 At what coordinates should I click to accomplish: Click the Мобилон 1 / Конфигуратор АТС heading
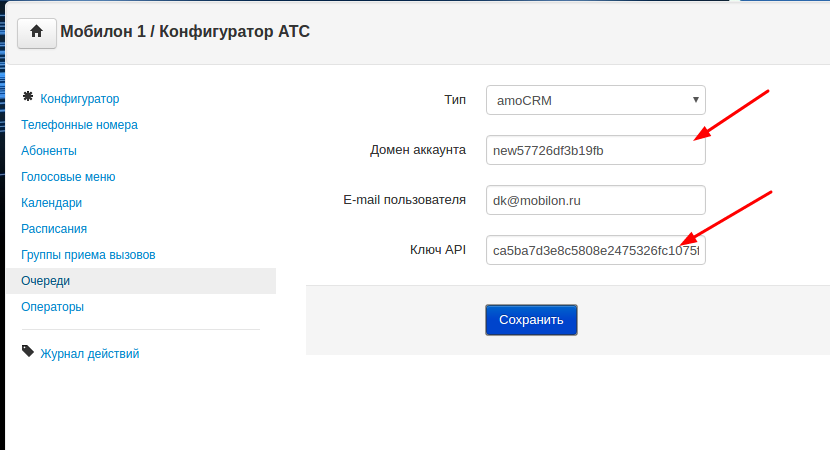[x=185, y=32]
